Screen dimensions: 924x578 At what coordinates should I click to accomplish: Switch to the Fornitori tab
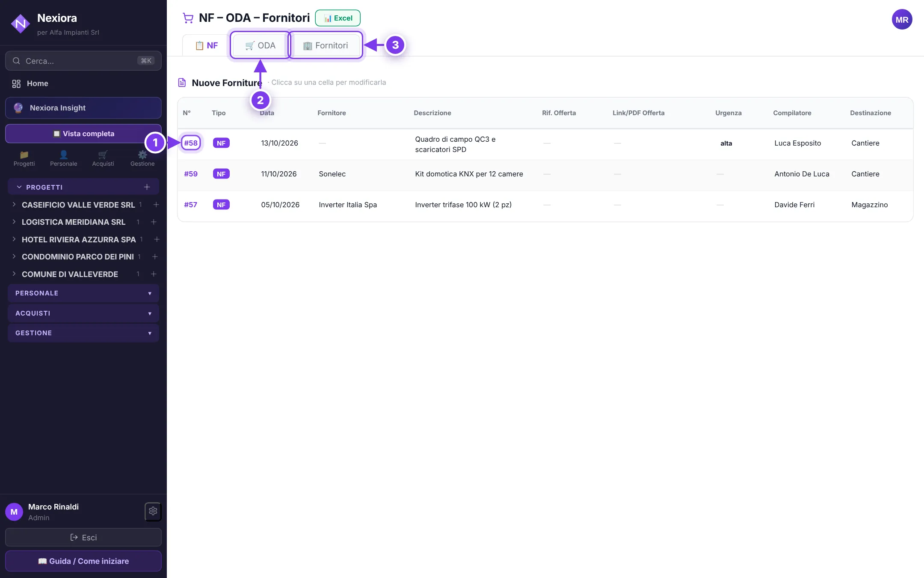point(326,45)
